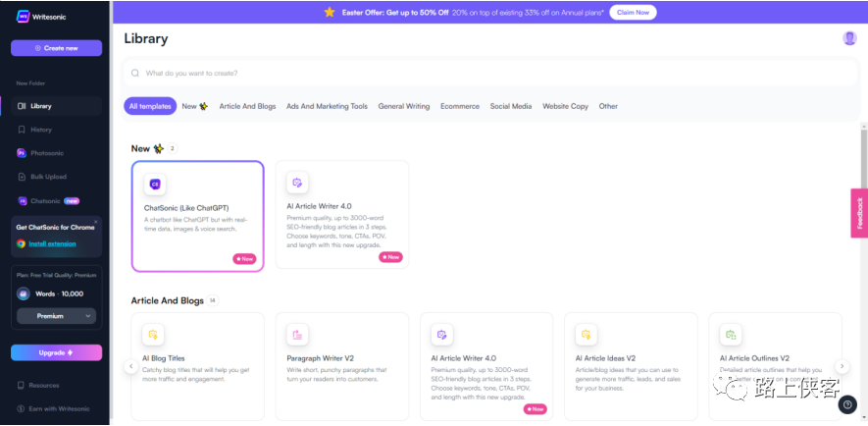Click the Resources book icon
Viewport: 868px width, 426px height.
point(21,385)
